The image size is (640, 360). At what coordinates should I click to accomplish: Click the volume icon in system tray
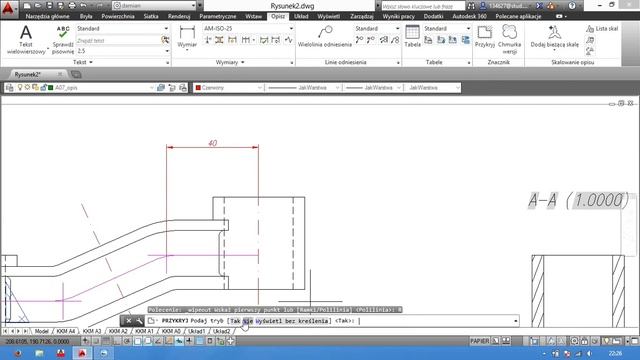589,353
